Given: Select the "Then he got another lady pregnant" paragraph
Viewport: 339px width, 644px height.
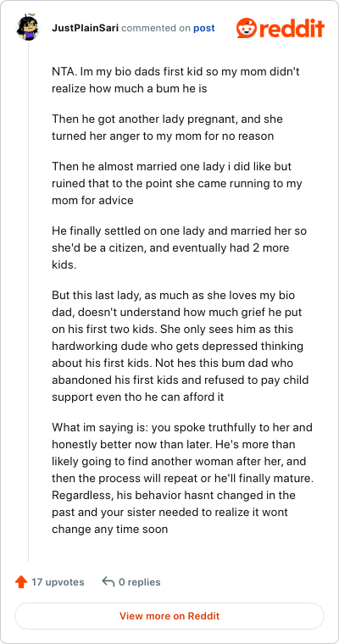Looking at the screenshot, I should [167, 127].
